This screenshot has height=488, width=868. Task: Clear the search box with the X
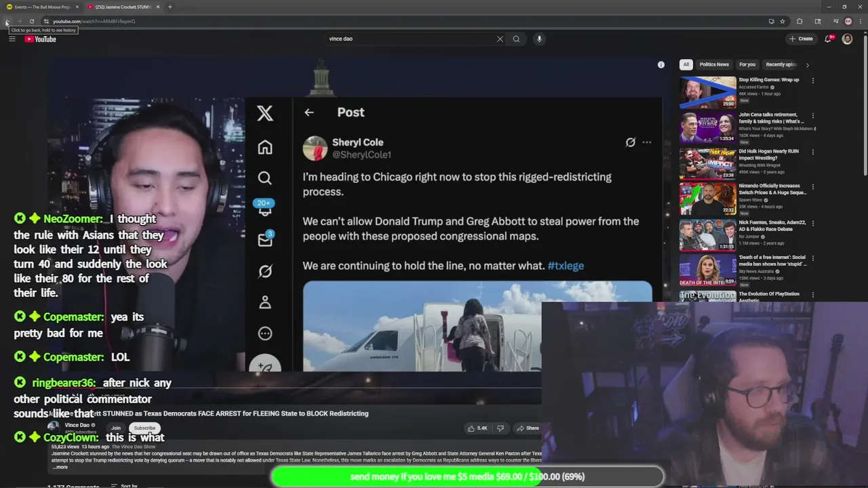[x=500, y=39]
